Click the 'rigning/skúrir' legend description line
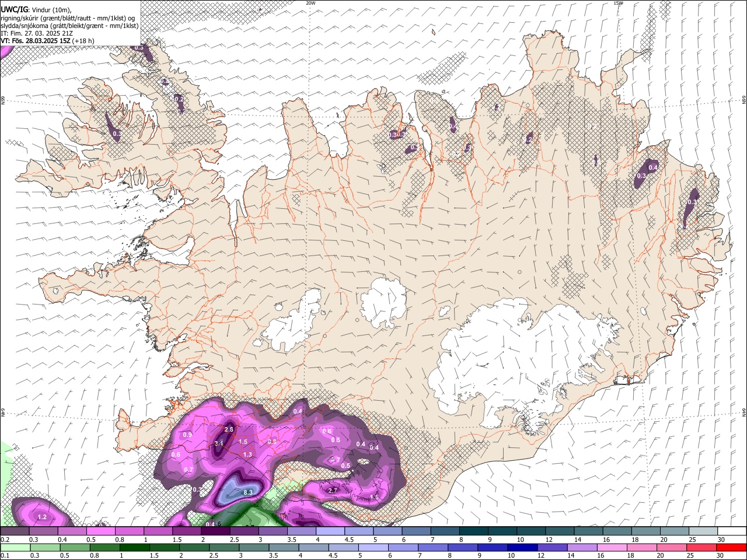Image resolution: width=747 pixels, height=560 pixels. (x=68, y=17)
